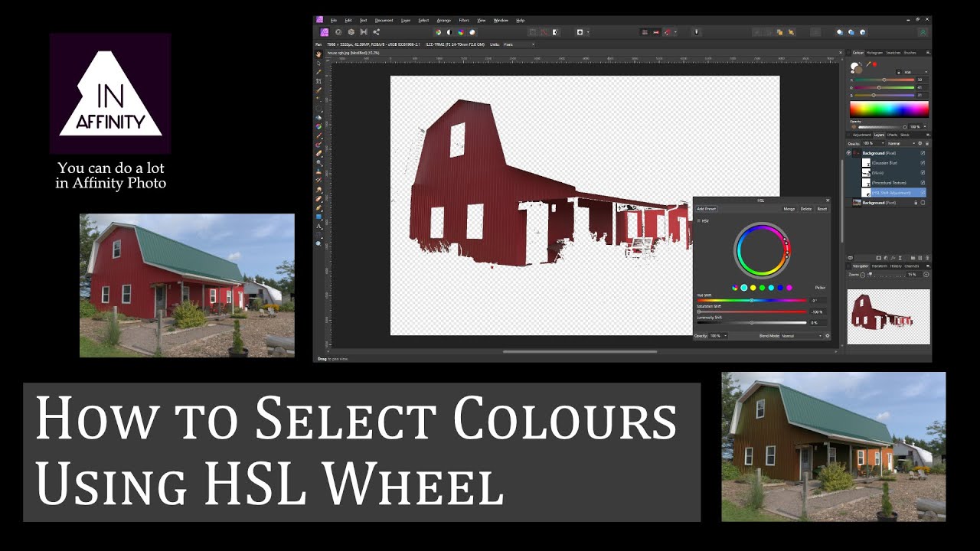Image resolution: width=980 pixels, height=551 pixels.
Task: Toggle visibility checkbox of top Background layer
Action: pos(923,153)
